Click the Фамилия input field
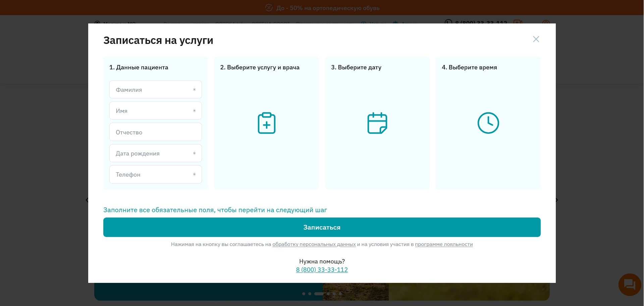 (155, 89)
